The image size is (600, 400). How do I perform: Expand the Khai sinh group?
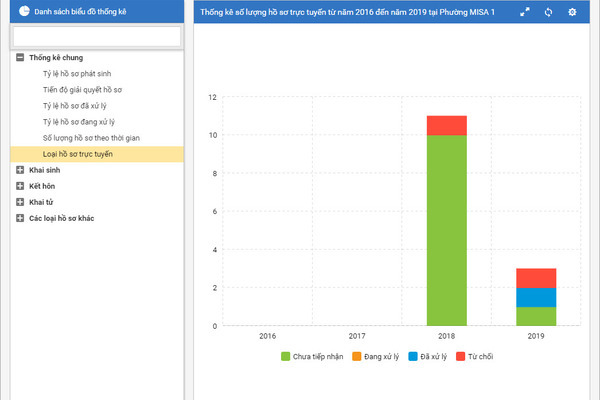tap(20, 170)
